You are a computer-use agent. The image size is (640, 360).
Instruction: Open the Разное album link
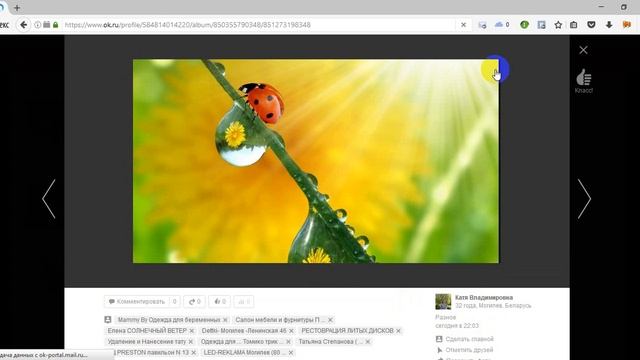[x=445, y=317]
